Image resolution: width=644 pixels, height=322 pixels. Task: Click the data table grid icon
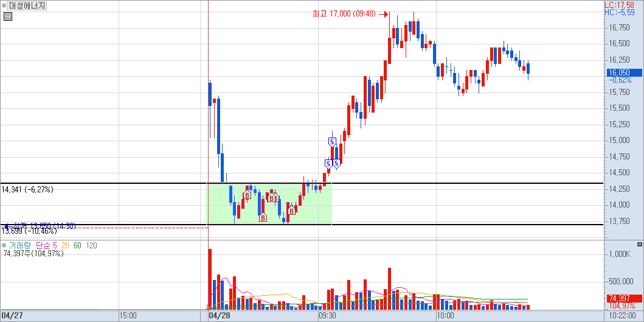point(8,16)
